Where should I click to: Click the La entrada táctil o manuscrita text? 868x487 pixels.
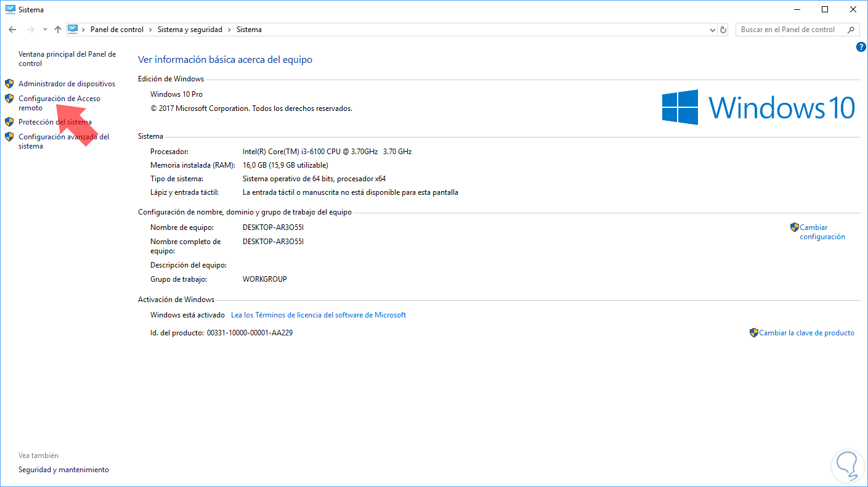pyautogui.click(x=351, y=192)
